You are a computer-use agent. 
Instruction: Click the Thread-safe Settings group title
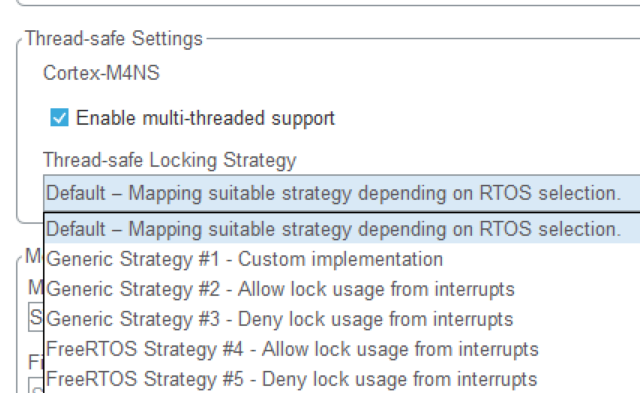(114, 39)
